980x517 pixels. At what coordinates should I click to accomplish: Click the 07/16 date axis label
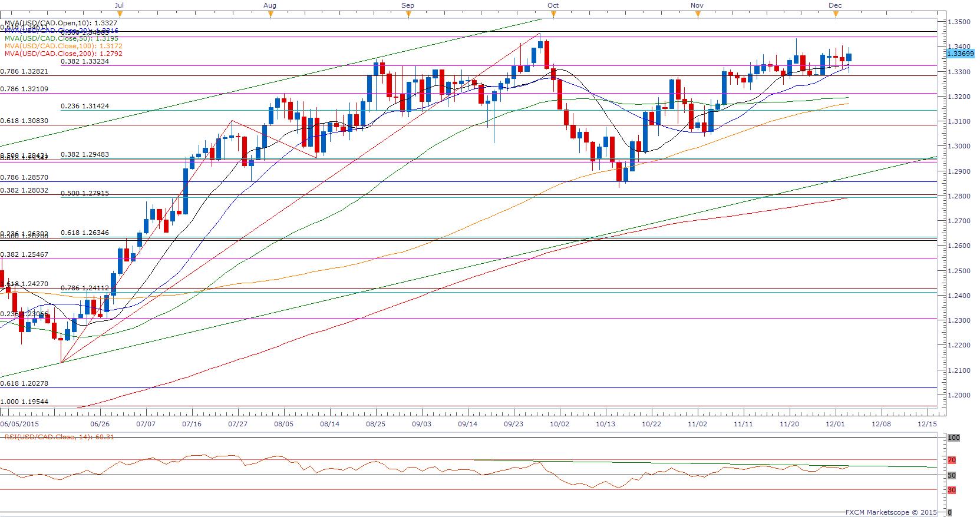pyautogui.click(x=191, y=423)
